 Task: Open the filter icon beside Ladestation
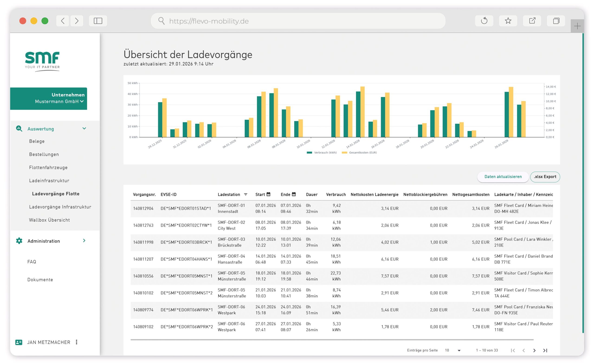click(x=246, y=195)
